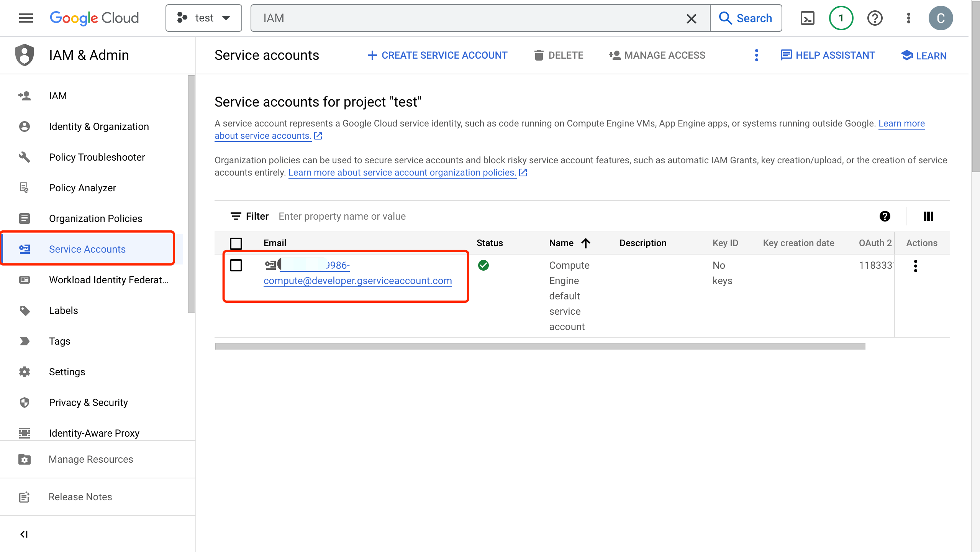Sort by the Key creation date header

[x=798, y=243]
